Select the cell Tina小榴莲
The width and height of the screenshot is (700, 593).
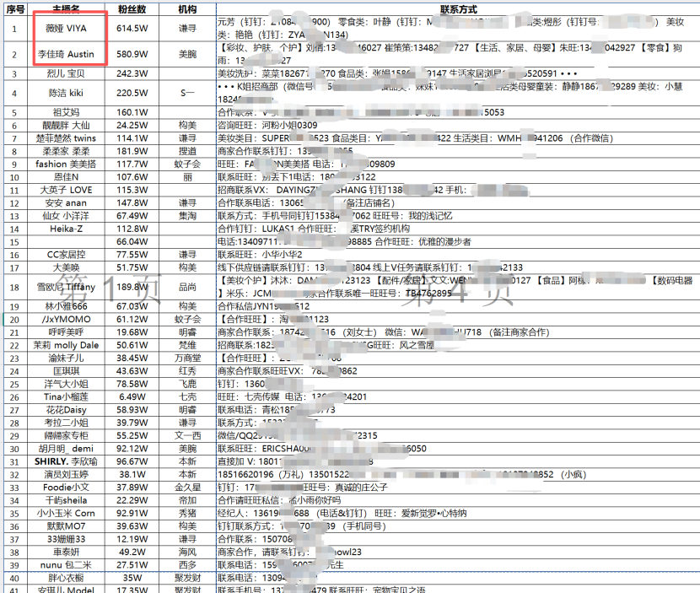[66, 397]
